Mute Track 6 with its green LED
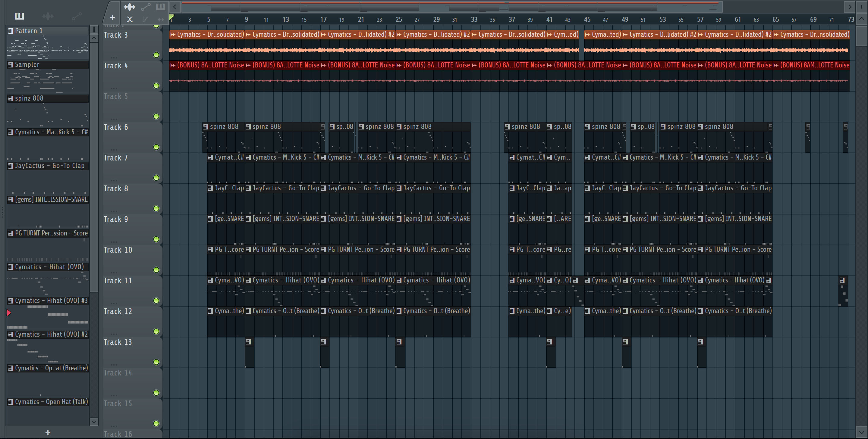Screen dimensions: 868x439 point(156,147)
